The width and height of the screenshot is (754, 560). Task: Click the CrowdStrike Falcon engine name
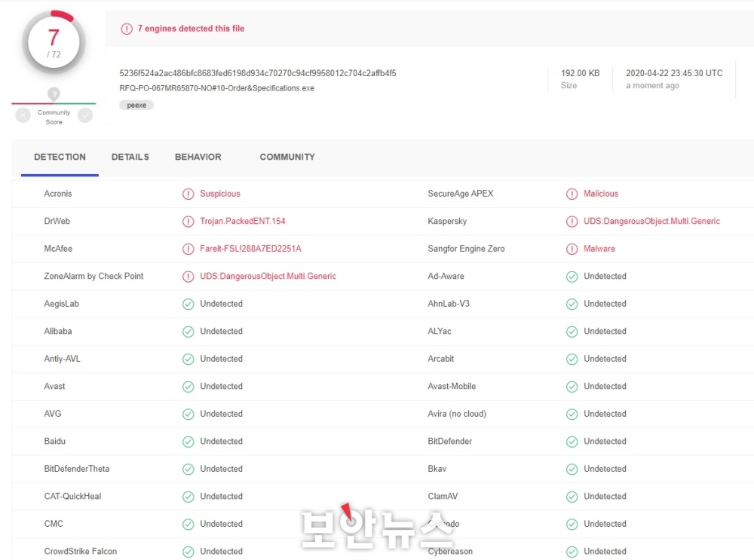pyautogui.click(x=81, y=552)
